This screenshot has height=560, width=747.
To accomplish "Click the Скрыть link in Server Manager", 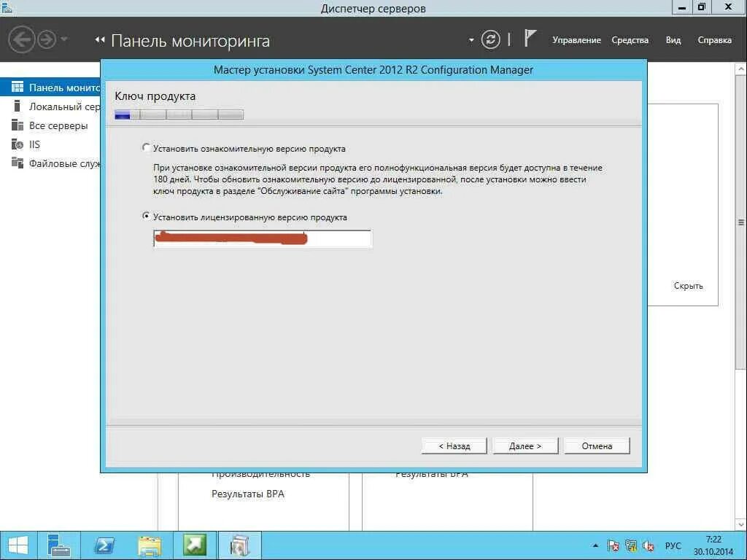I will click(688, 286).
